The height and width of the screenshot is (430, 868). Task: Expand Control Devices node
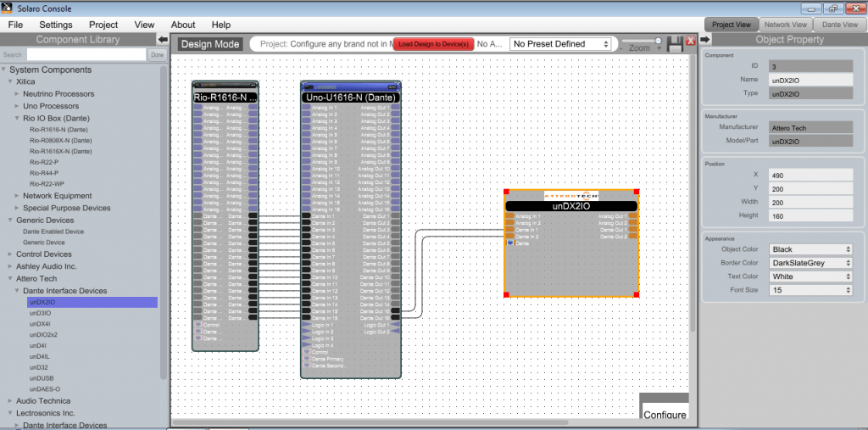10,254
